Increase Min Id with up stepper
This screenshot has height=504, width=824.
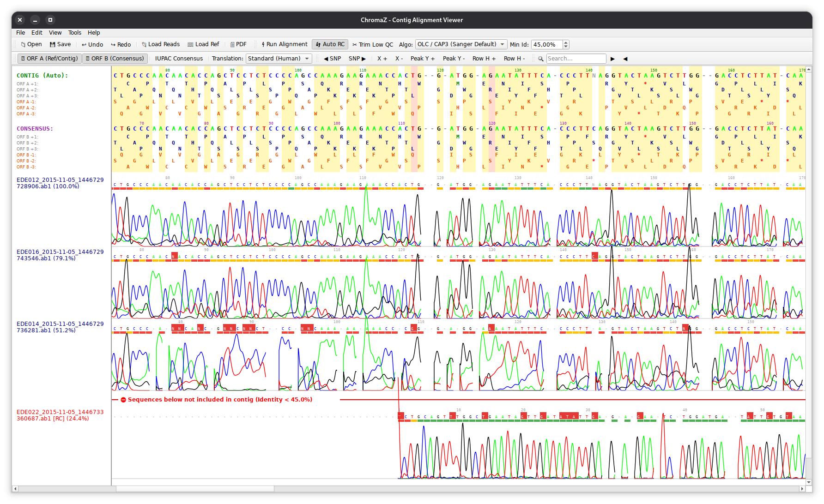566,42
